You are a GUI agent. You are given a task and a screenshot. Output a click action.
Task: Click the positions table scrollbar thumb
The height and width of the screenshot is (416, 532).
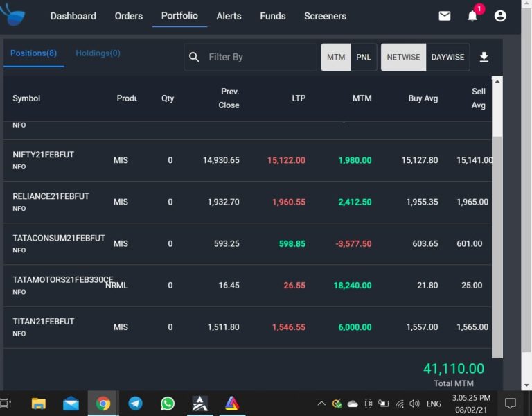pyautogui.click(x=497, y=247)
